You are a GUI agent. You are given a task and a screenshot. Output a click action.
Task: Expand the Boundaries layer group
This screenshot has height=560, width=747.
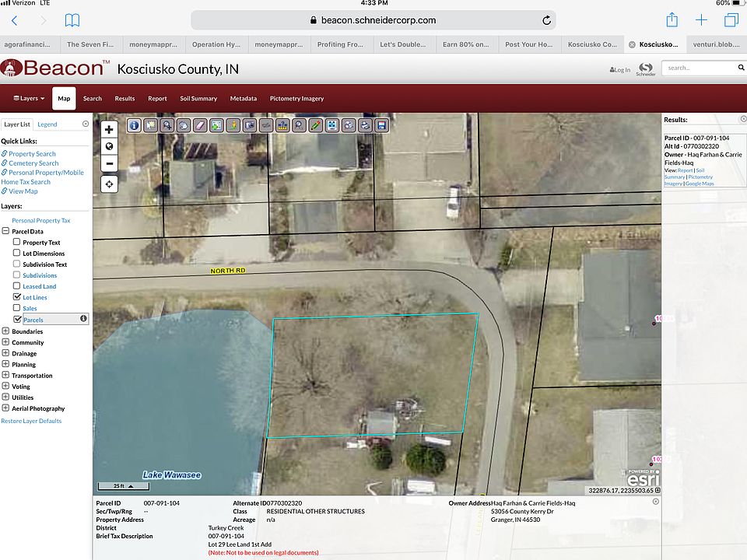coord(5,331)
